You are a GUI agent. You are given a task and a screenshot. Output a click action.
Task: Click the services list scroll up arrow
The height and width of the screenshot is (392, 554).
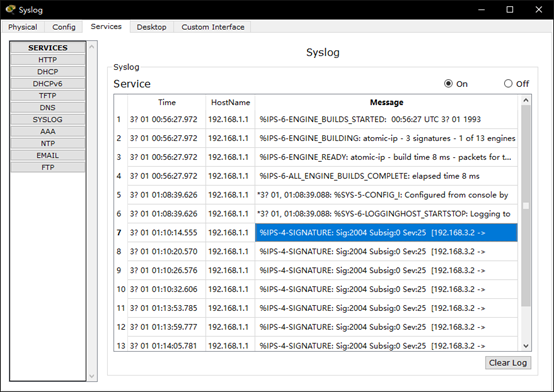[92, 46]
